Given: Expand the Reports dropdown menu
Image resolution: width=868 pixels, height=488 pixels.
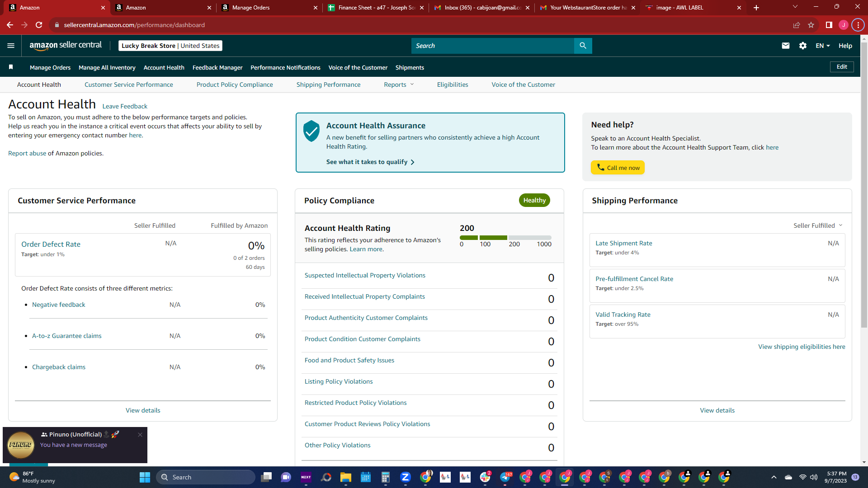Looking at the screenshot, I should 399,84.
